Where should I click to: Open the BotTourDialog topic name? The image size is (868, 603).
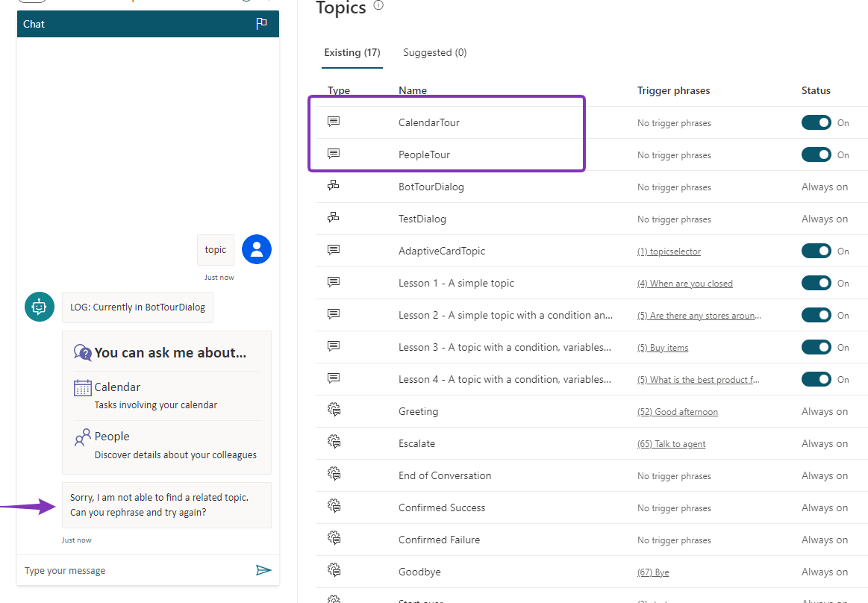431,187
